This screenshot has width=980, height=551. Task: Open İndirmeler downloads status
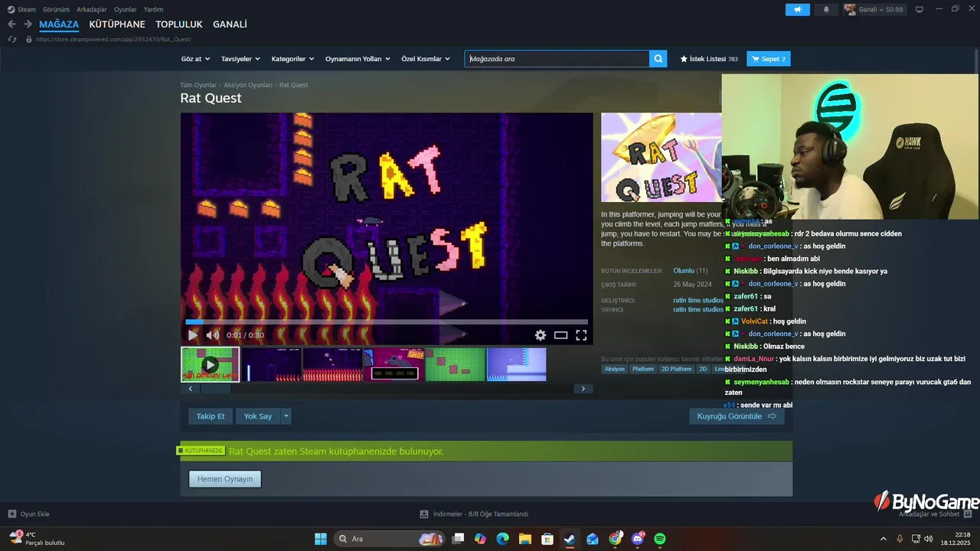pos(474,514)
